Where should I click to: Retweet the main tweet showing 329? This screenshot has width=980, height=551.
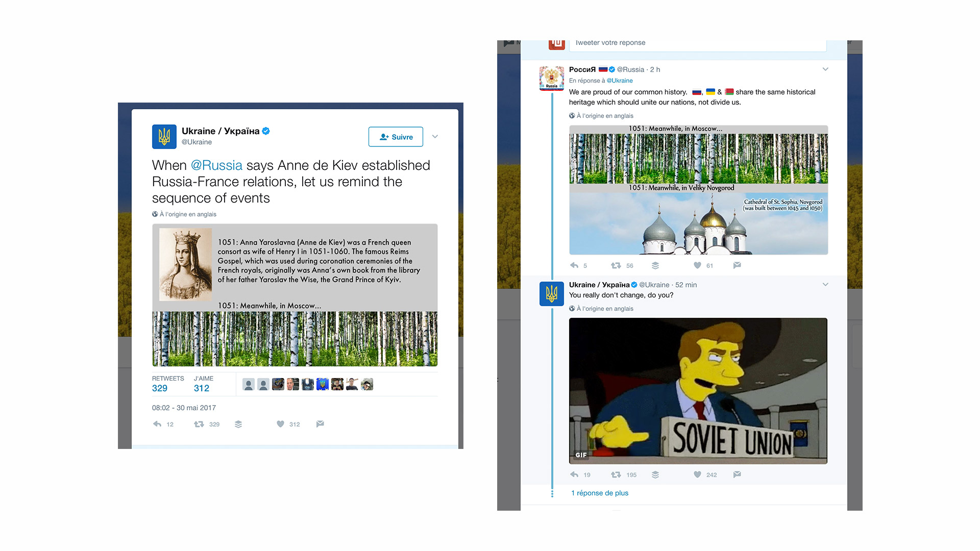click(x=199, y=424)
